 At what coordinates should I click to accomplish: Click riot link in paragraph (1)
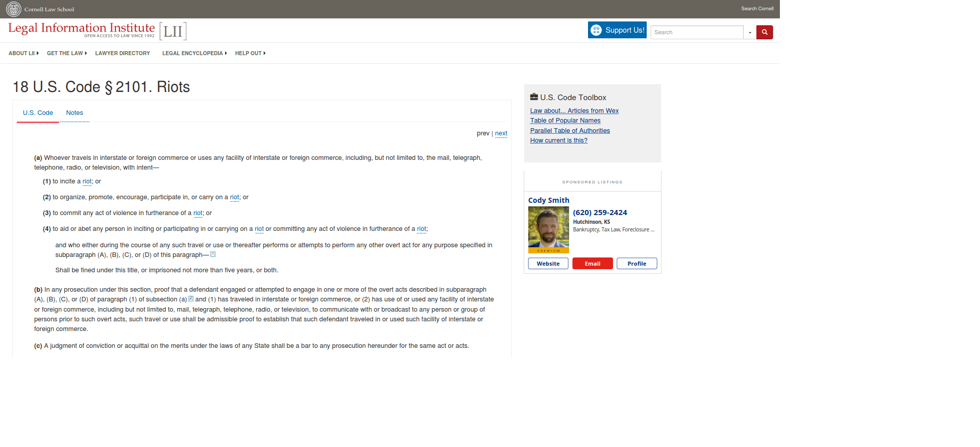point(87,181)
